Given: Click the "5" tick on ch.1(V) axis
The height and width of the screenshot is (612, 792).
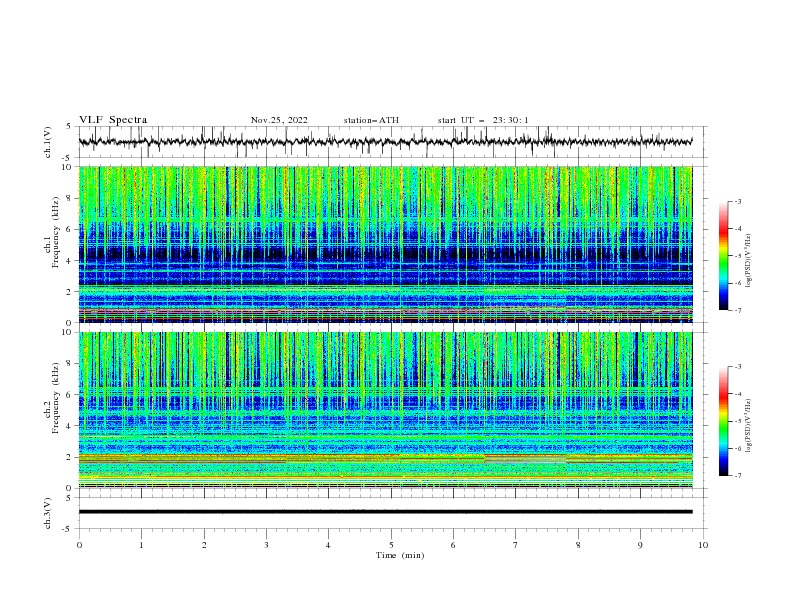Looking at the screenshot, I should [x=69, y=126].
